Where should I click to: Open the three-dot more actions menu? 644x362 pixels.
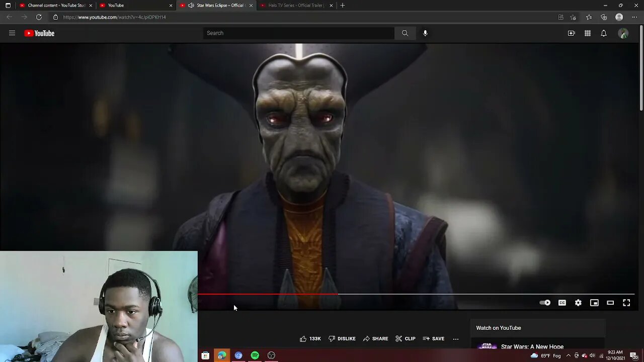click(456, 339)
